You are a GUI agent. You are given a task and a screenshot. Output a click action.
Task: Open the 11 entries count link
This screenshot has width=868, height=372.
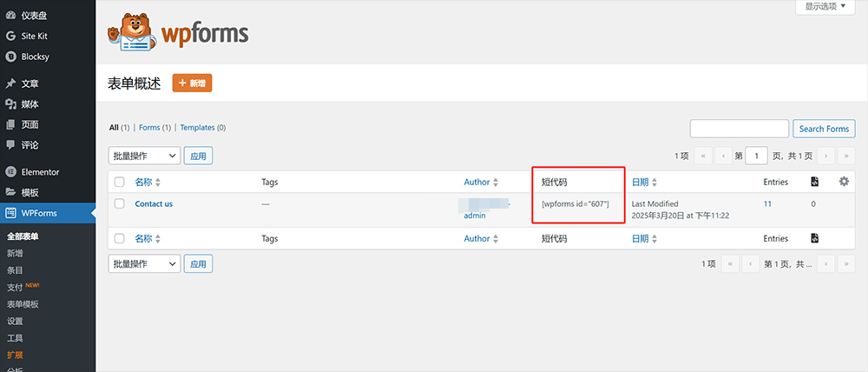pos(767,203)
